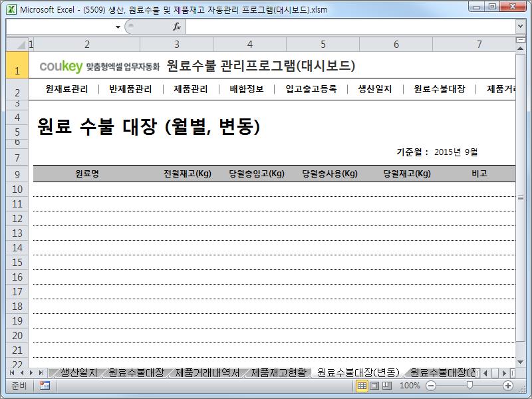Image resolution: width=532 pixels, height=399 pixels.
Task: Click the 당월재고(Kg) column header
Action: pos(407,174)
